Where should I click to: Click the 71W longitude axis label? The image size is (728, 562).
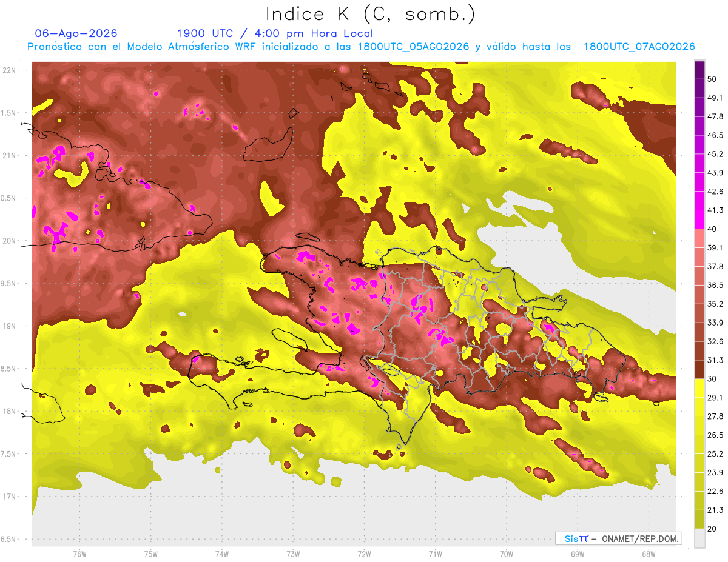coord(435,554)
